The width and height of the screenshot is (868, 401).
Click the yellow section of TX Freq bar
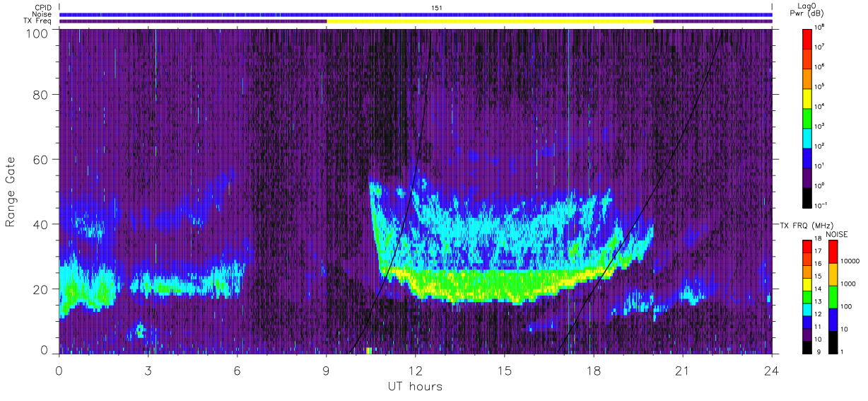(490, 21)
